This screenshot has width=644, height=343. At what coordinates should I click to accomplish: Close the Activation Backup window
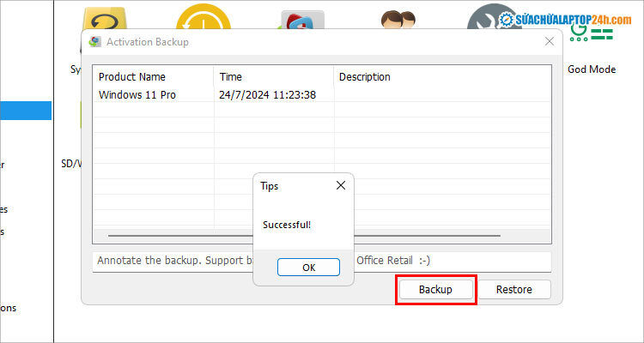[550, 41]
